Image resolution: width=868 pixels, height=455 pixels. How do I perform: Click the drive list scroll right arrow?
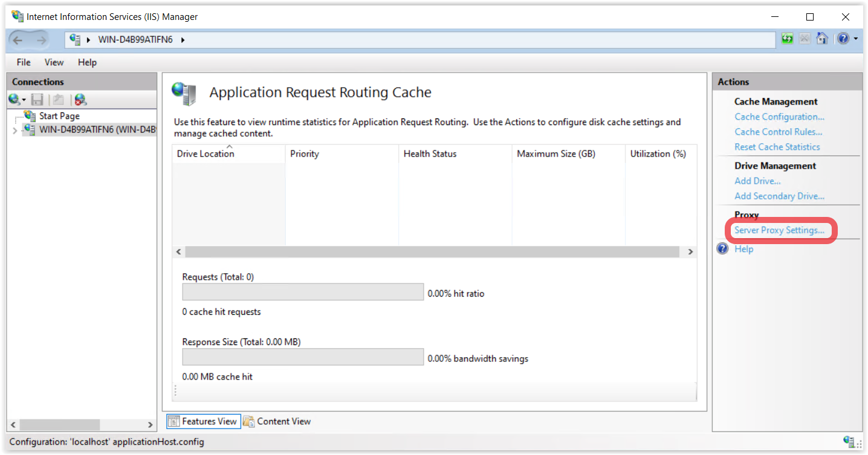pyautogui.click(x=690, y=251)
